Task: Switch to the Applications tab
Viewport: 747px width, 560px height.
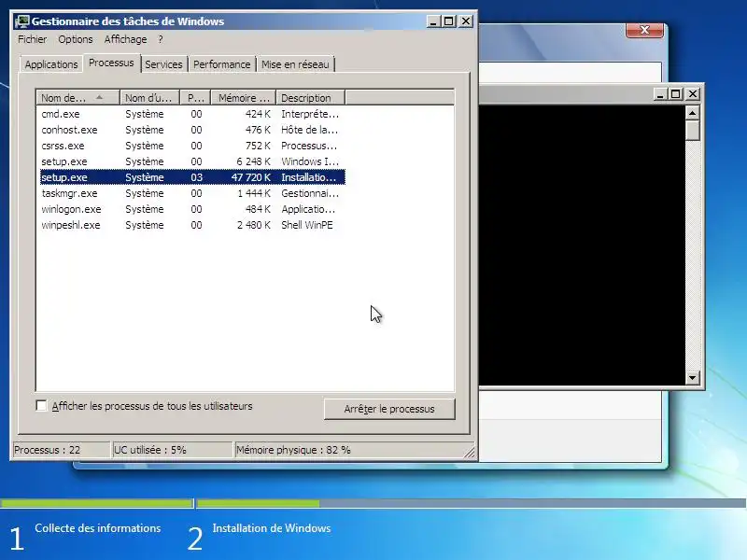Action: [x=51, y=64]
